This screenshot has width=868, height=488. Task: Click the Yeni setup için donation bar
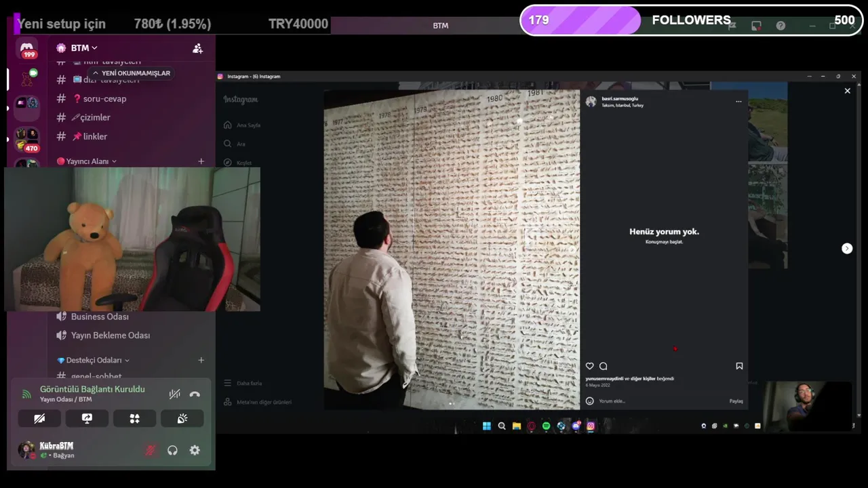[x=173, y=24]
